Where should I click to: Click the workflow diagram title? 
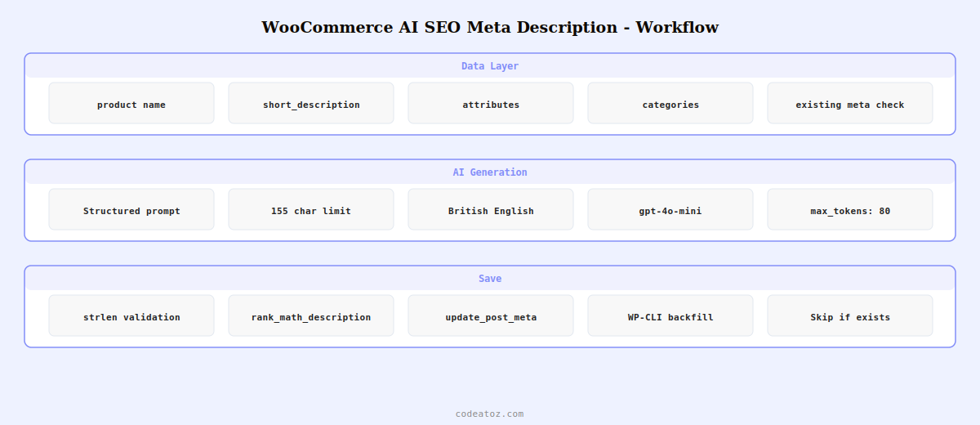(490, 27)
